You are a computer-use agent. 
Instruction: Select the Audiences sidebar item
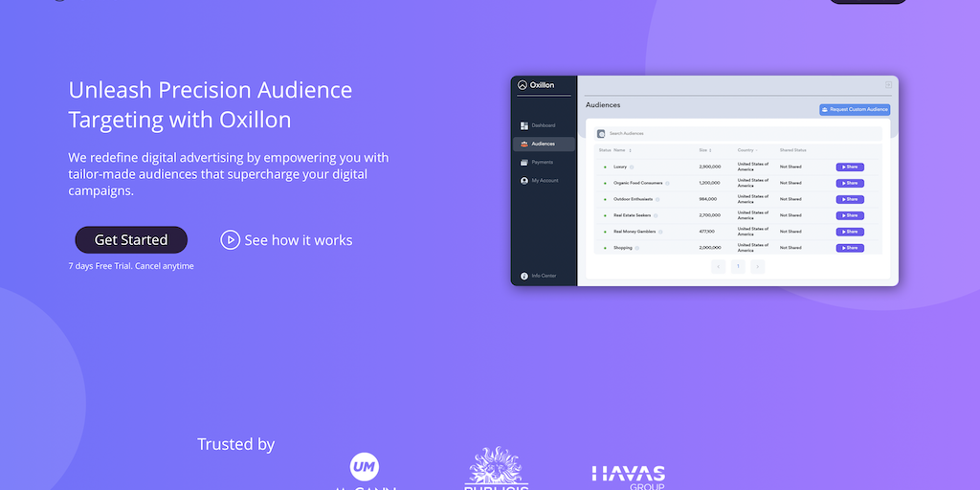[x=544, y=144]
